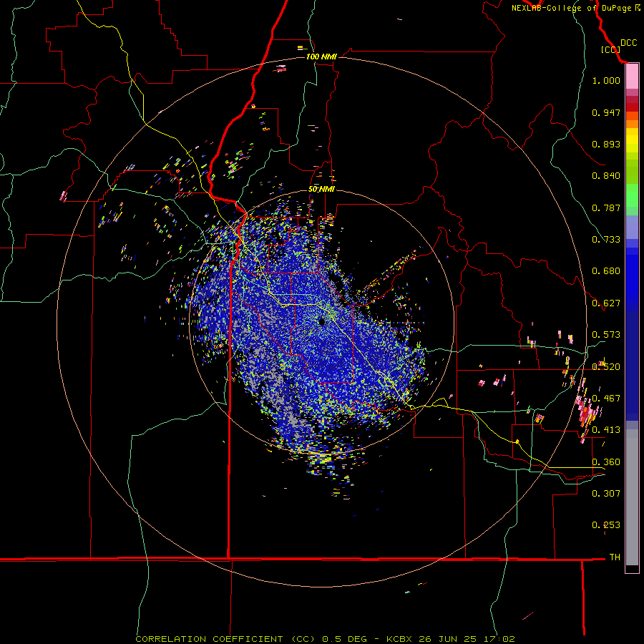This screenshot has height=644, width=644.
Task: Click the 0.573 value on the color scale
Action: tap(606, 335)
